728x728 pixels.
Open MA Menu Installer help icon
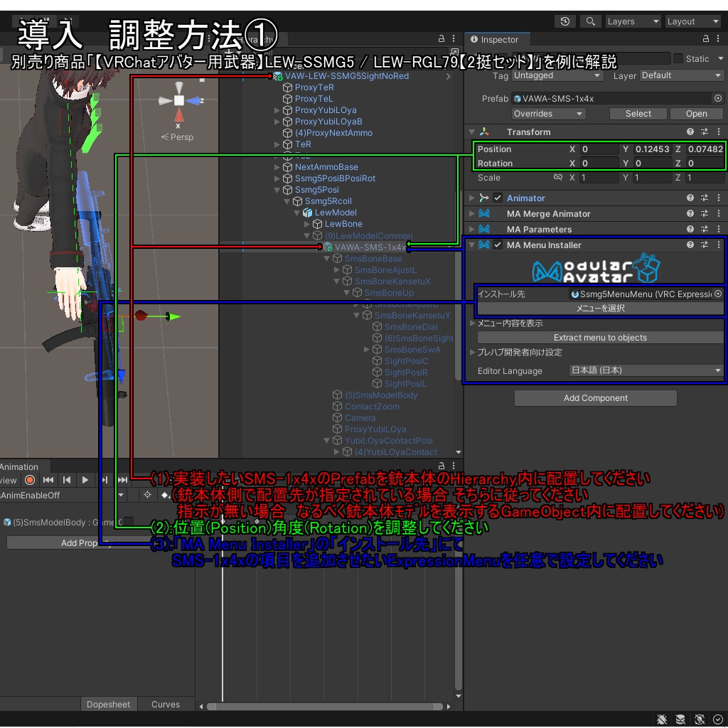coord(690,245)
